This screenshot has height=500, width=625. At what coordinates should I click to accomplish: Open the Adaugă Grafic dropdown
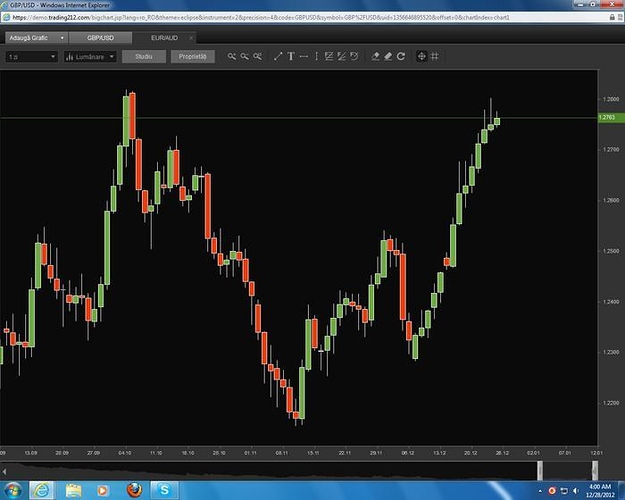point(36,38)
